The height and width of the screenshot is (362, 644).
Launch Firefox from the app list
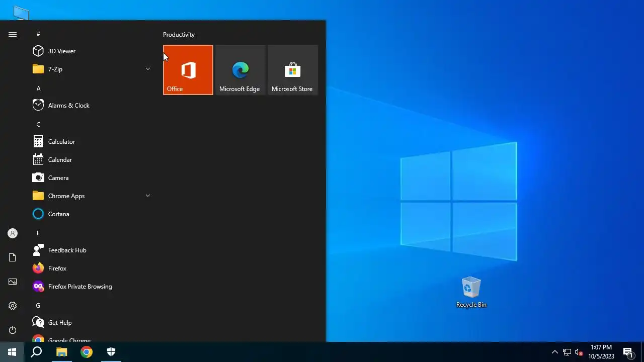coord(92,268)
